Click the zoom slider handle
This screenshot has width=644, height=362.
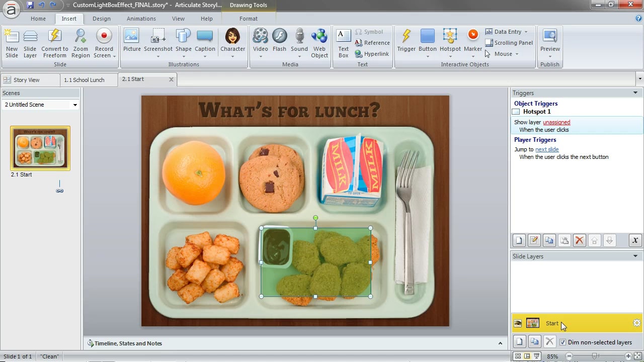pos(595,356)
